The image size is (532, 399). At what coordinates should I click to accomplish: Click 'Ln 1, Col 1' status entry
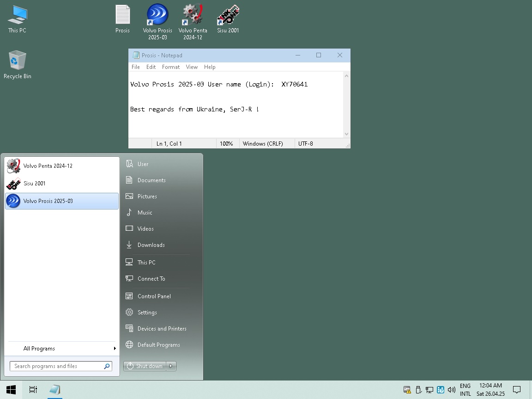tap(169, 144)
